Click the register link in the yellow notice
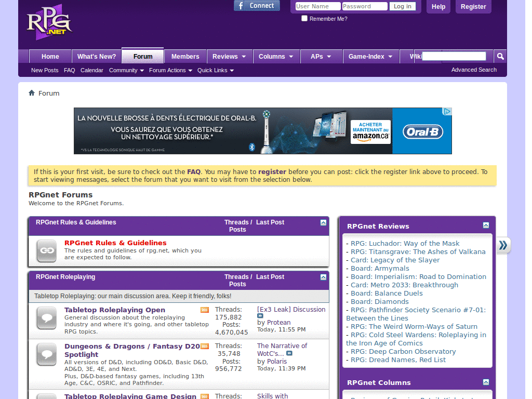This screenshot has height=399, width=532. point(272,171)
